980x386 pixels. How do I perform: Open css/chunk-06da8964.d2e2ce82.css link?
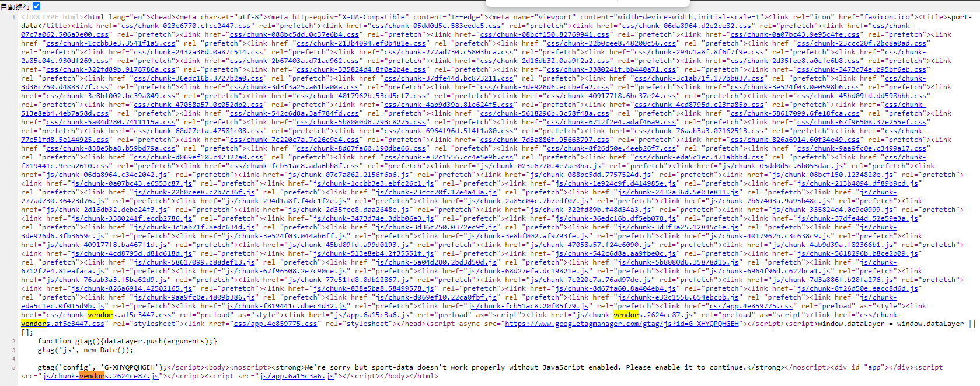[x=686, y=26]
